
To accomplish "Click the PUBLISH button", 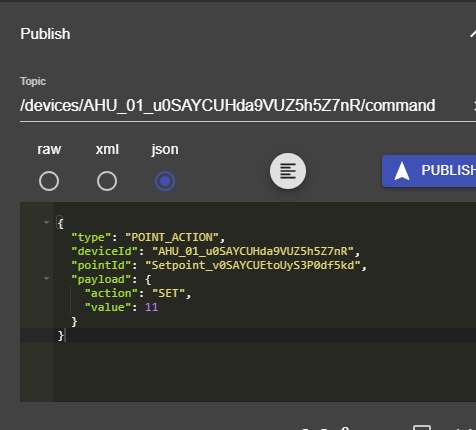I will [429, 171].
